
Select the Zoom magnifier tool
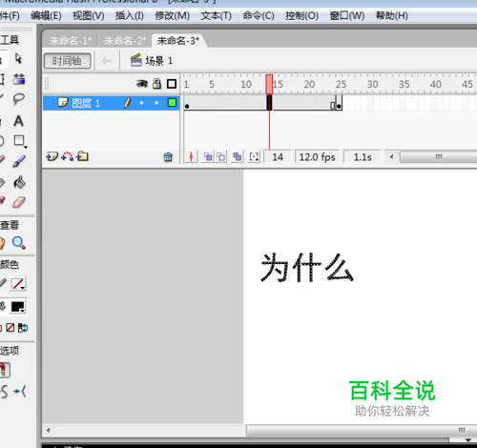tap(19, 243)
